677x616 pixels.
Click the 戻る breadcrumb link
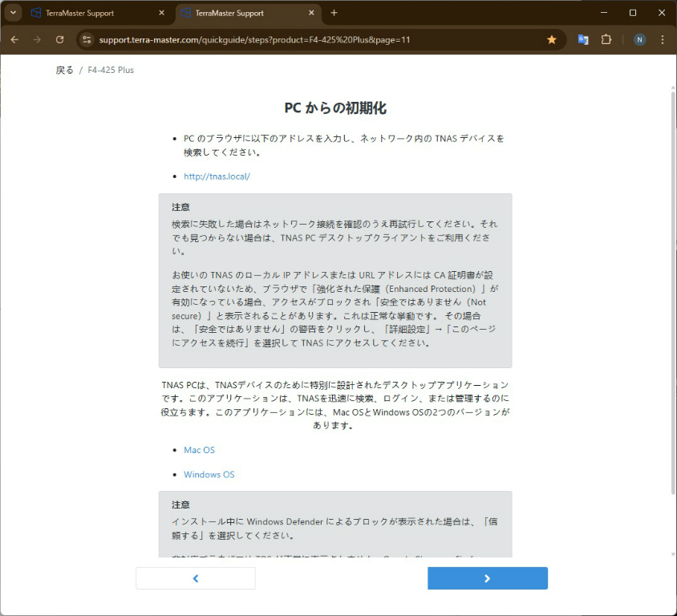64,71
